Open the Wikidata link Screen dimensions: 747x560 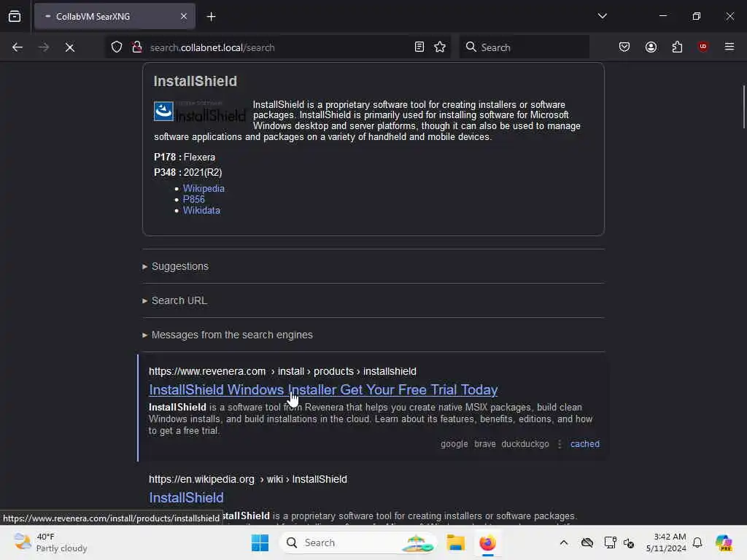tap(201, 211)
